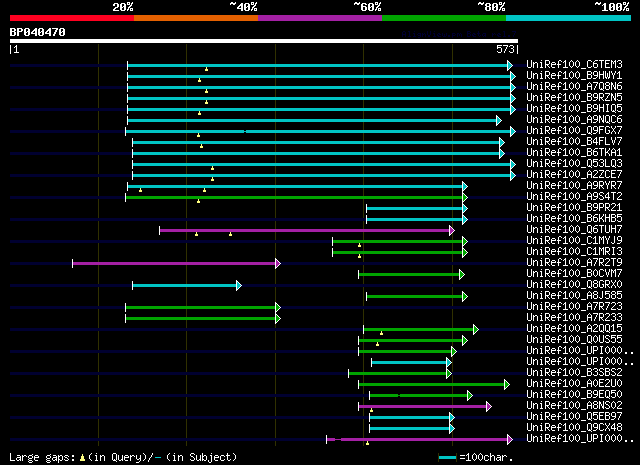The image size is (640, 465).
Task: Open the UniRef100_B6KHB5 label
Action: (x=574, y=219)
